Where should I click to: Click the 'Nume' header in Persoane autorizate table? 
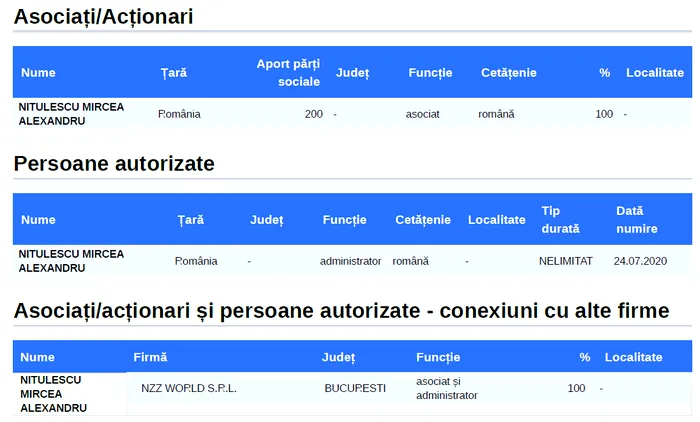(x=38, y=219)
